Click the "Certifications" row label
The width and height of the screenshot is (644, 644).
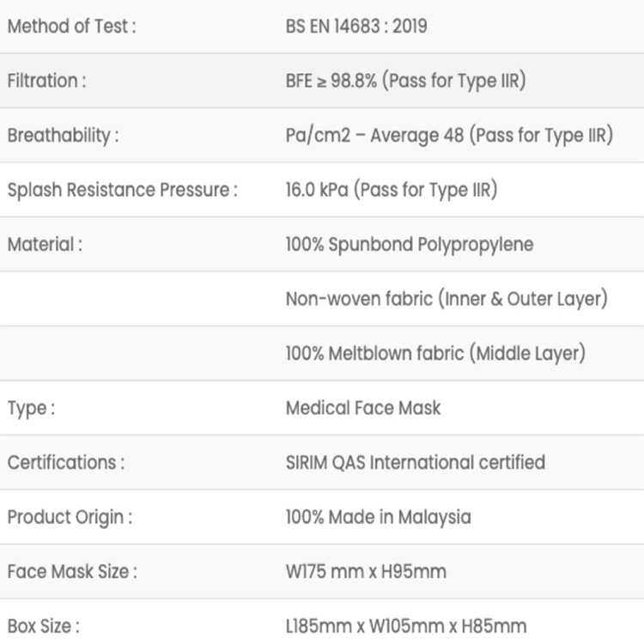[66, 463]
